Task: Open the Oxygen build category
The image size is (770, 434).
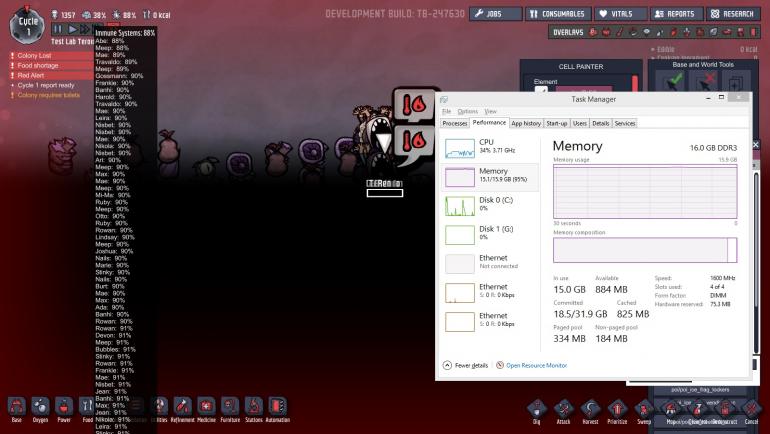Action: pyautogui.click(x=40, y=409)
